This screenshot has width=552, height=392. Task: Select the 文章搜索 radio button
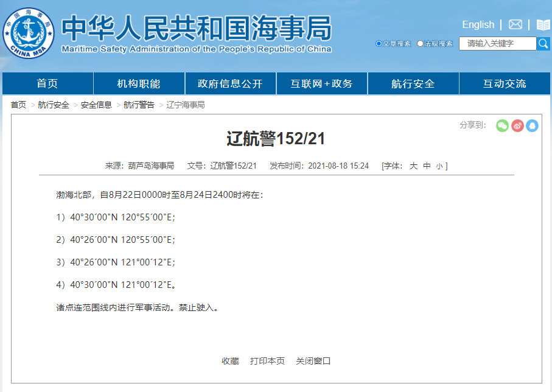click(378, 43)
